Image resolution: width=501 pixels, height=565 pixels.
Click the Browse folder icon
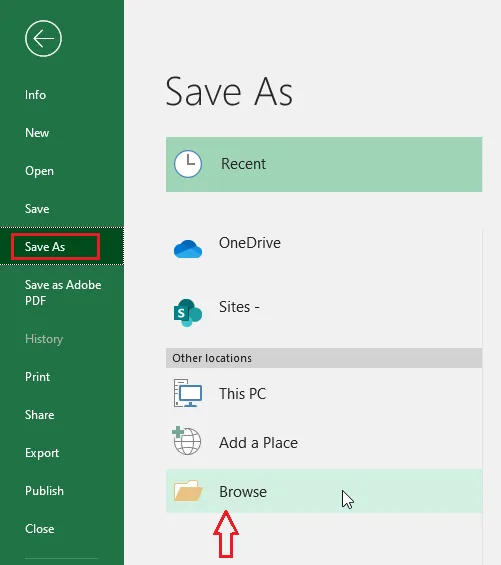click(x=188, y=490)
